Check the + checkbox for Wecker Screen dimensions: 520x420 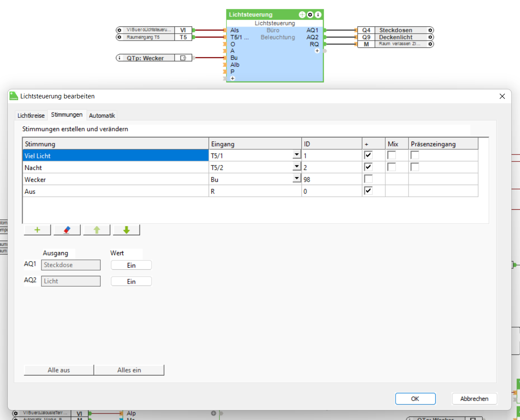[368, 179]
